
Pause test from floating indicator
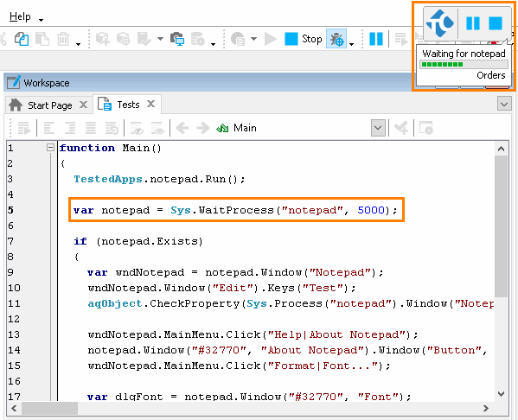[x=473, y=23]
